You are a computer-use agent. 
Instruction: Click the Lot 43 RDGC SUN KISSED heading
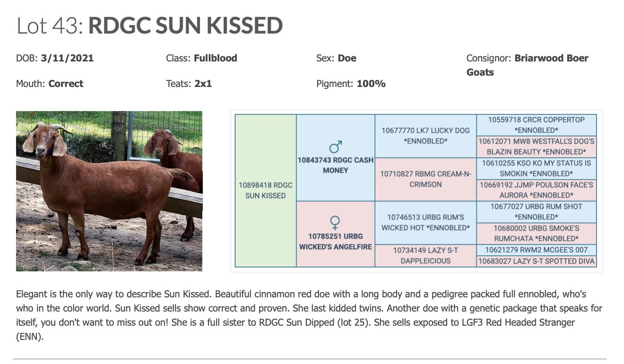pyautogui.click(x=150, y=26)
